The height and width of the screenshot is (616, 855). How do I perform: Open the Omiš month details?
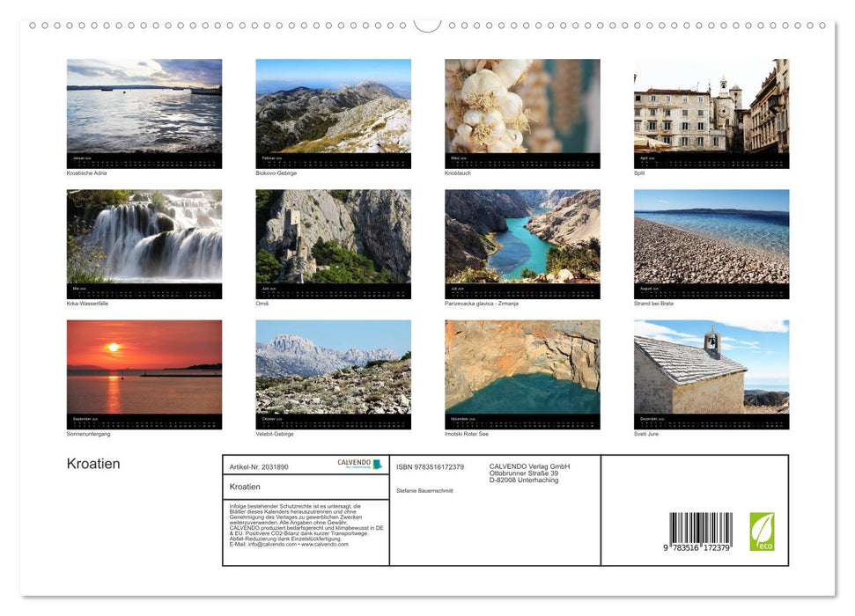(x=334, y=291)
